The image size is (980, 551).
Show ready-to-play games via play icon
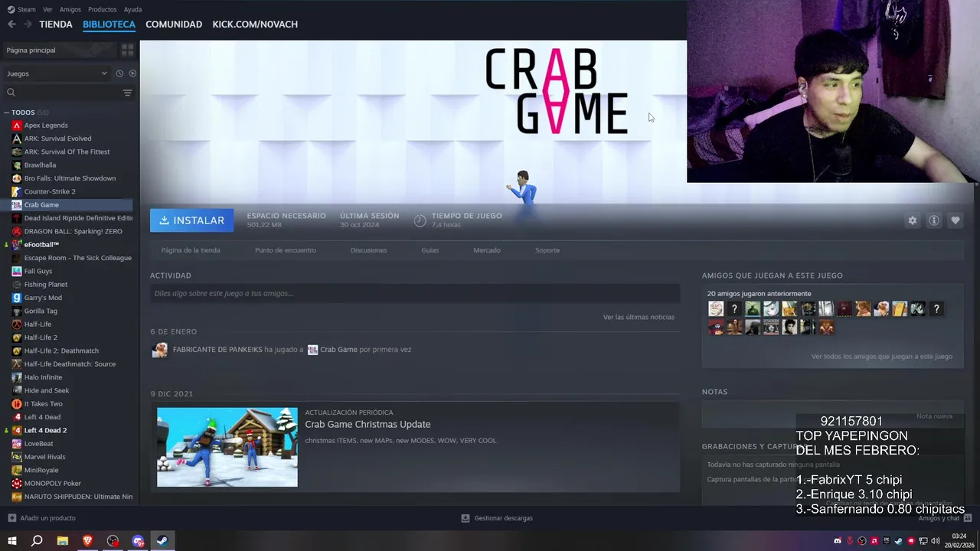click(x=132, y=73)
